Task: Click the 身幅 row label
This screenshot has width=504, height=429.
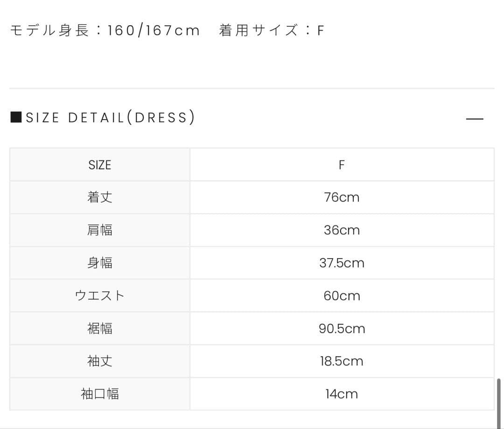Action: click(100, 263)
